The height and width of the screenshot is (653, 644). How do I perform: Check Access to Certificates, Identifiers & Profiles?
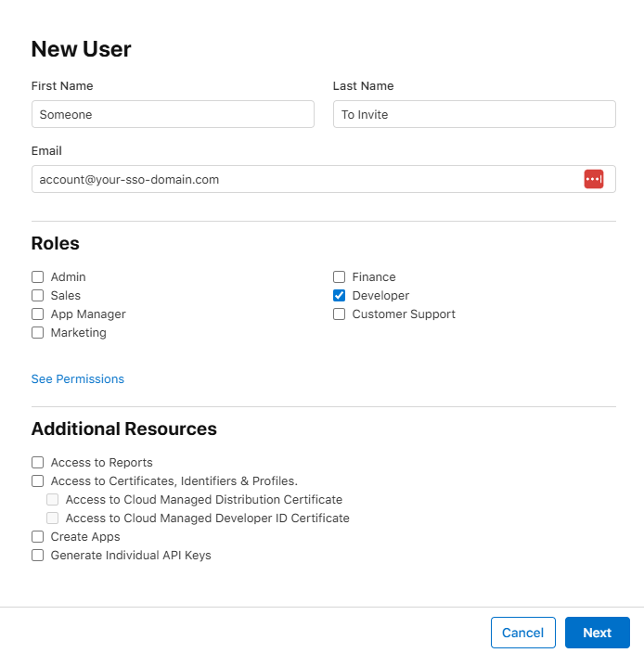pos(38,481)
